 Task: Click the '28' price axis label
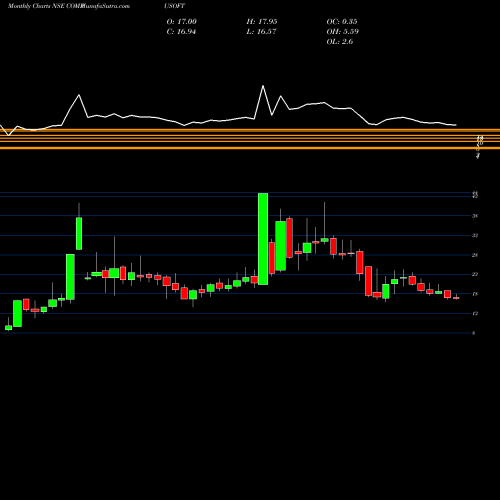click(x=475, y=255)
